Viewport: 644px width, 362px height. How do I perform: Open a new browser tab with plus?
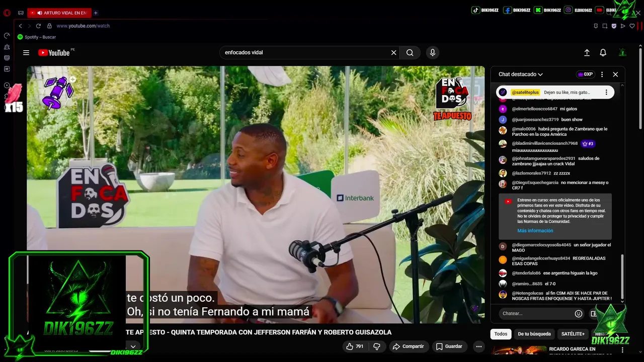coord(96,13)
